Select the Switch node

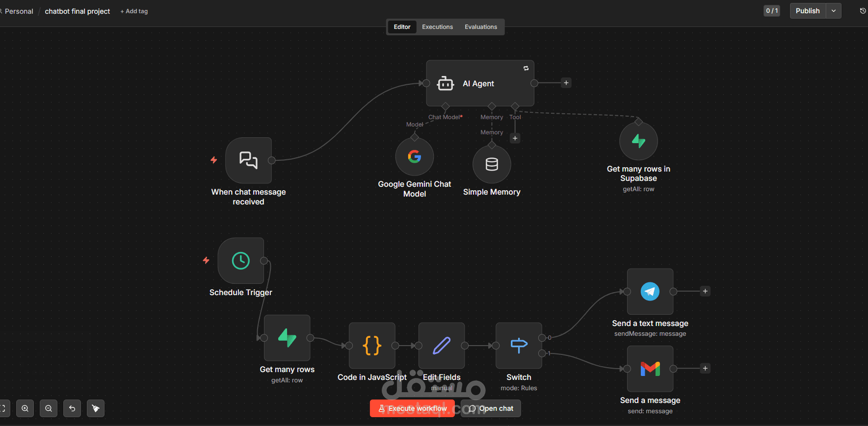519,346
